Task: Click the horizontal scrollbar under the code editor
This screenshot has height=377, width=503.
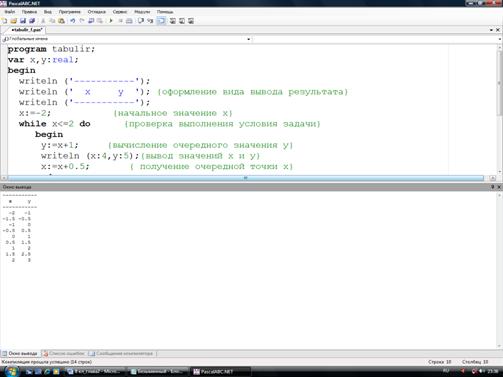Action: [246, 178]
